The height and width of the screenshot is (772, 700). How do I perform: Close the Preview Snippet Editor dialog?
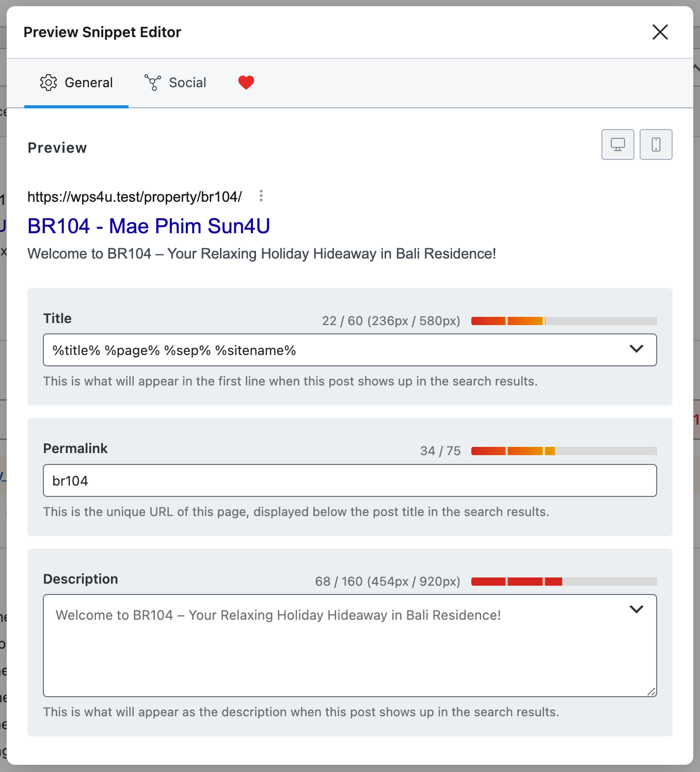660,32
